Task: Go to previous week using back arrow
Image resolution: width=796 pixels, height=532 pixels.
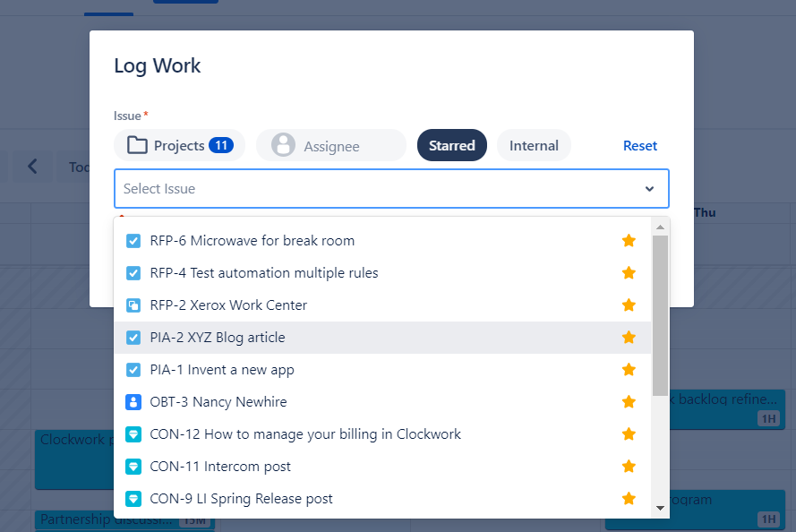Action: pyautogui.click(x=33, y=167)
